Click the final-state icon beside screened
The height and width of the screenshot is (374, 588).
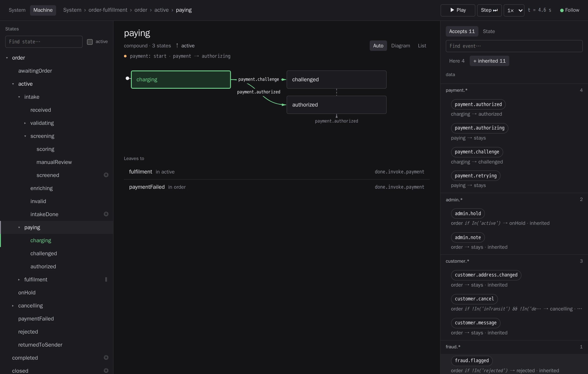[x=106, y=175]
